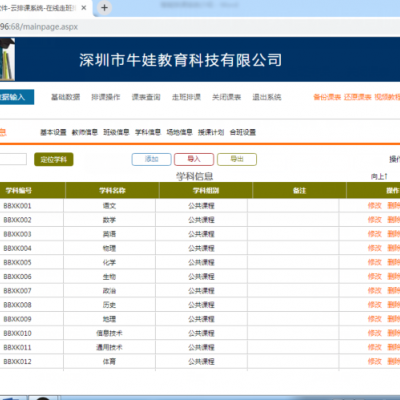
Task: Open the 排课操作 menu
Action: tap(106, 97)
